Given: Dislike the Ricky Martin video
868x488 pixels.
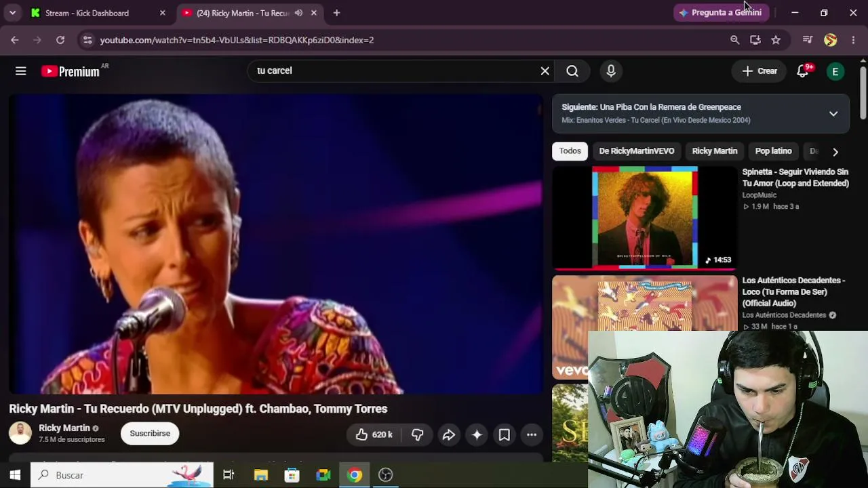Looking at the screenshot, I should coord(418,434).
